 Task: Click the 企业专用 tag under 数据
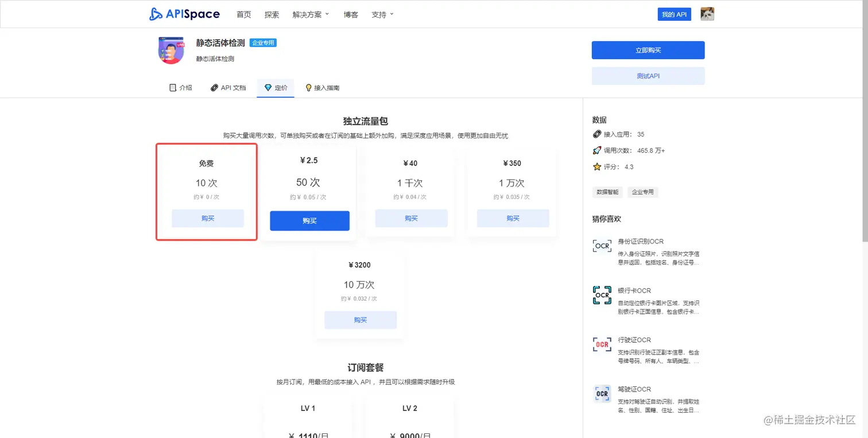coord(642,192)
